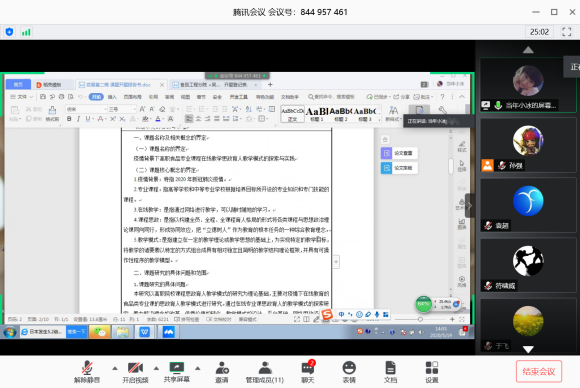Collapse participant sidebar with side chevron
This screenshot has width=580, height=388.
coord(470,206)
